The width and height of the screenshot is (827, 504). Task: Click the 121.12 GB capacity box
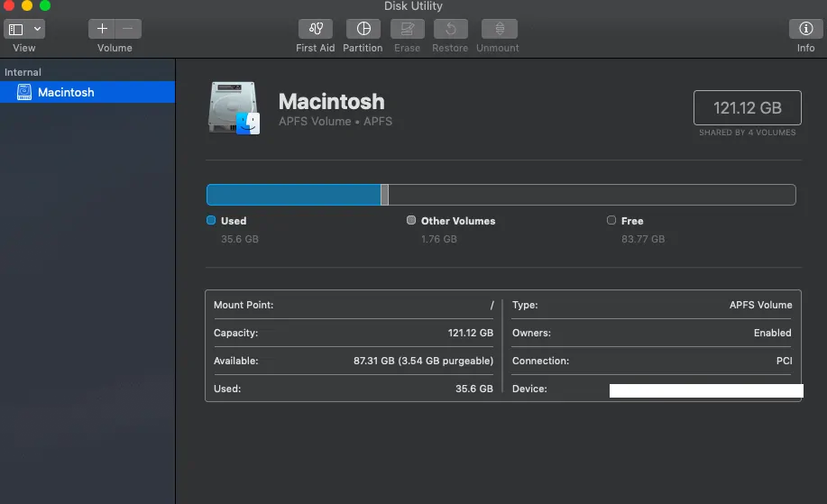(x=747, y=108)
